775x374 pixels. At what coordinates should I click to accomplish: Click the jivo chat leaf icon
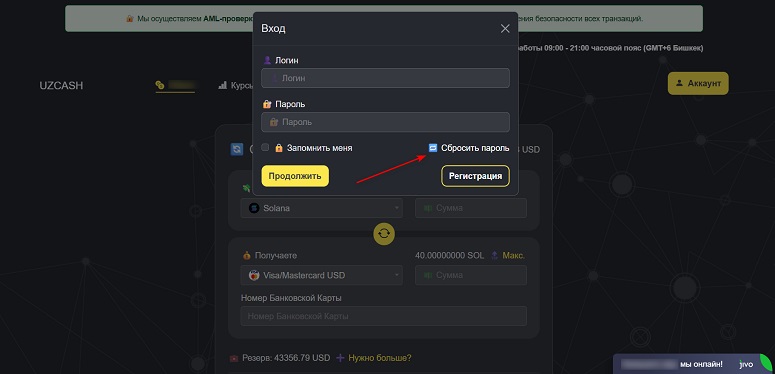click(x=767, y=360)
